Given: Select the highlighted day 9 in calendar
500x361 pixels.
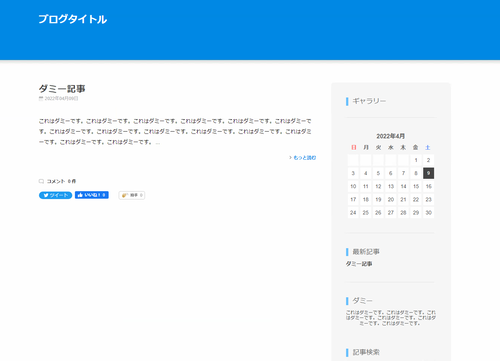Looking at the screenshot, I should (x=428, y=173).
